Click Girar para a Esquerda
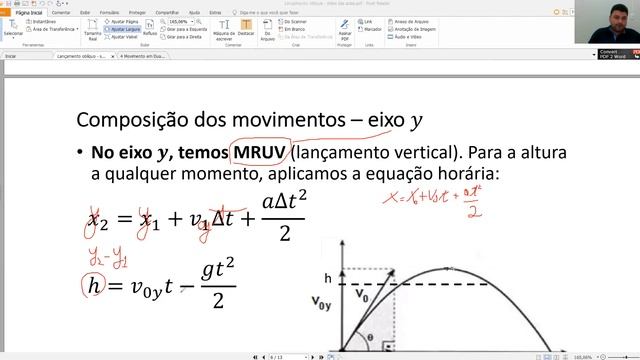The image size is (640, 360). click(184, 29)
